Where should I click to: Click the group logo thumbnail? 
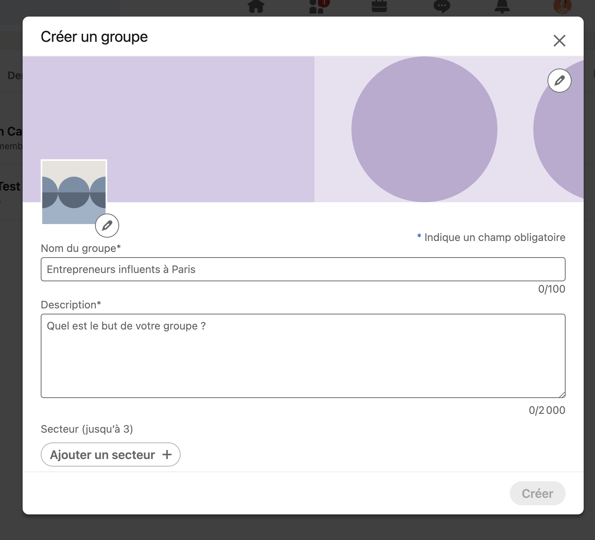point(74,192)
